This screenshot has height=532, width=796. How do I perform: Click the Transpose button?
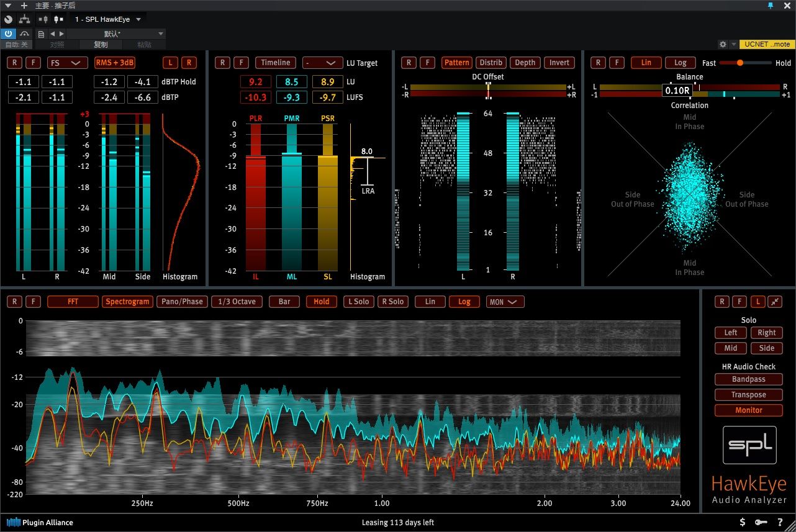(x=749, y=395)
